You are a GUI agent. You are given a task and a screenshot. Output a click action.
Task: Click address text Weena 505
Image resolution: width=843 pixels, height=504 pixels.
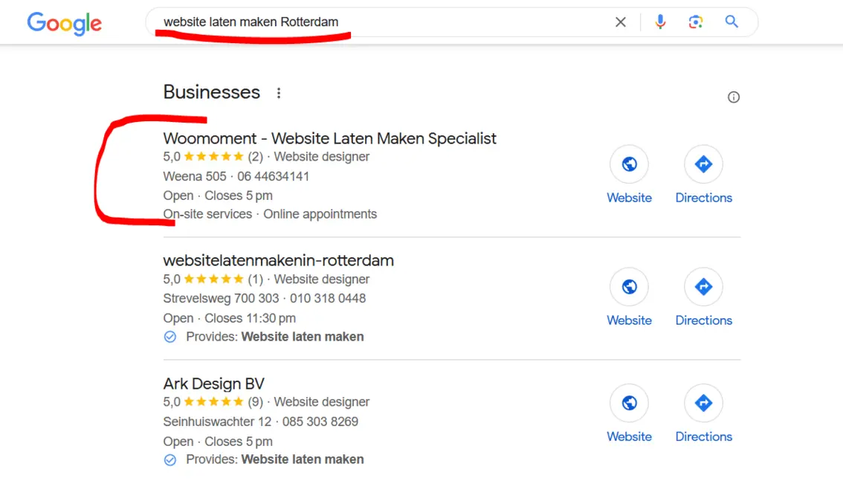(x=195, y=176)
